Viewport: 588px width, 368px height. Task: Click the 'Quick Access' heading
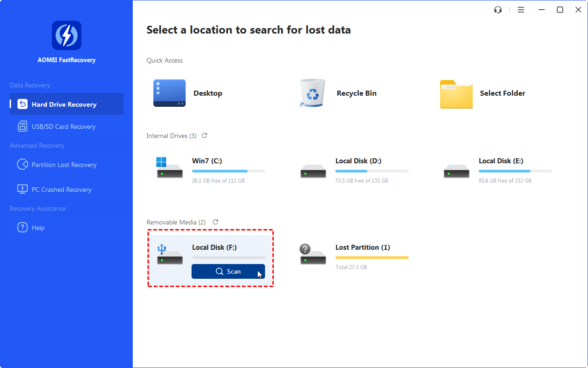coord(164,60)
